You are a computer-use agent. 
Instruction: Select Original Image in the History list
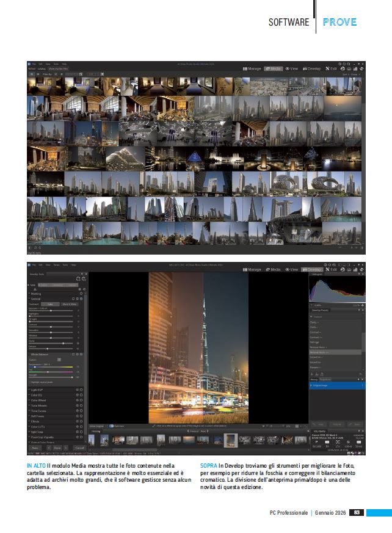tap(337, 385)
